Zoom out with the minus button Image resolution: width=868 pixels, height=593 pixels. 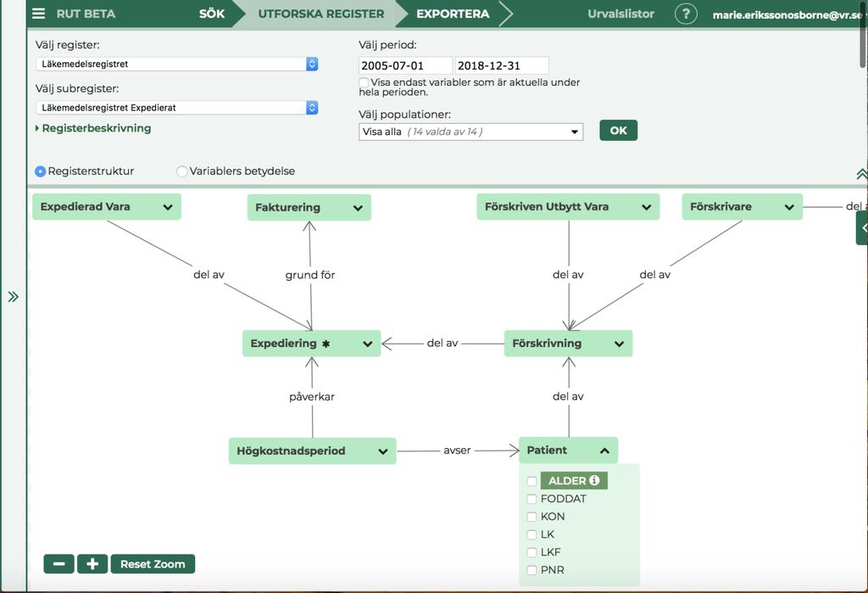58,564
